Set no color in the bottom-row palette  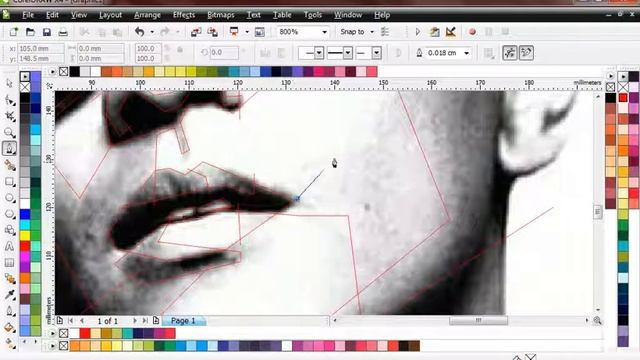(64, 346)
